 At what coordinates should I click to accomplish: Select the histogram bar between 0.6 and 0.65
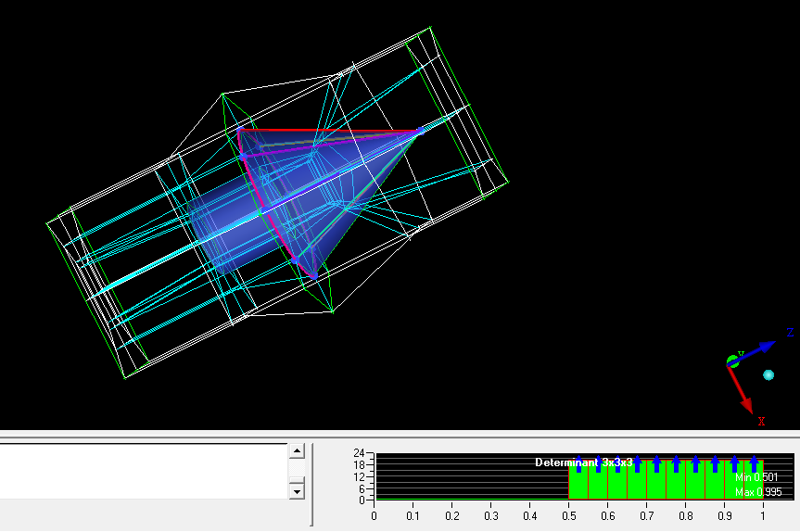pos(617,484)
